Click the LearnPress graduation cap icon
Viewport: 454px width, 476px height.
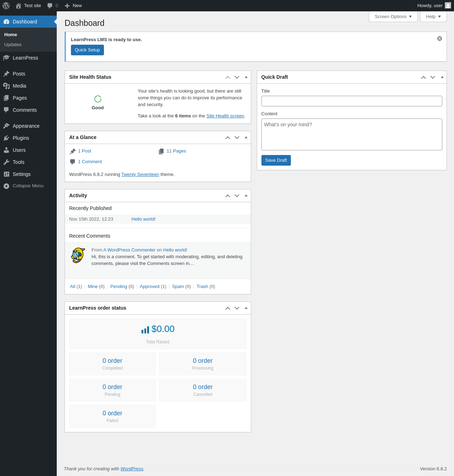click(x=6, y=58)
